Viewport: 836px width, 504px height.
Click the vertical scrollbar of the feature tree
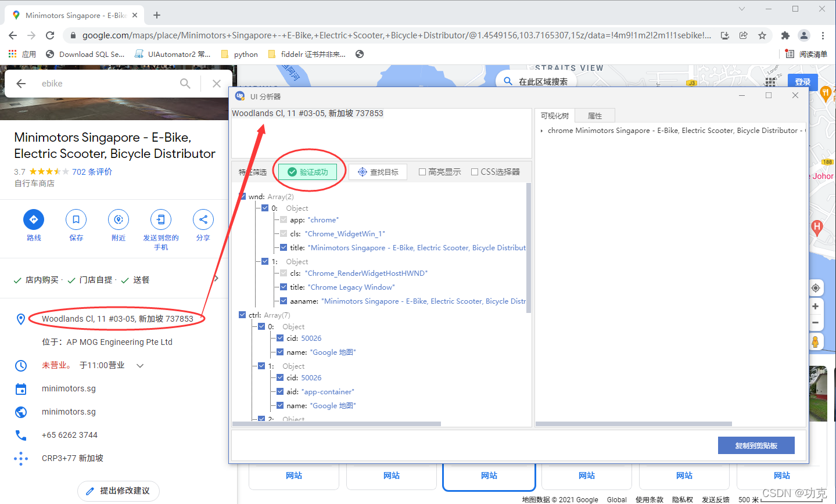coord(529,248)
